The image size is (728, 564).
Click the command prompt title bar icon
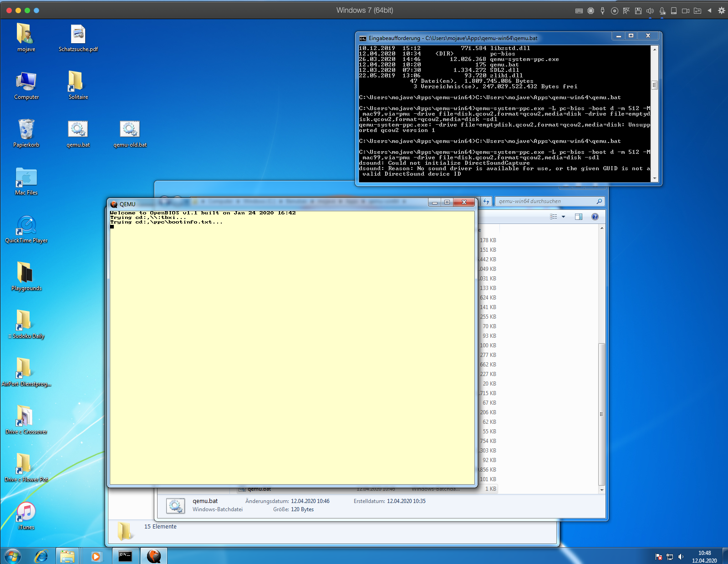(x=363, y=38)
